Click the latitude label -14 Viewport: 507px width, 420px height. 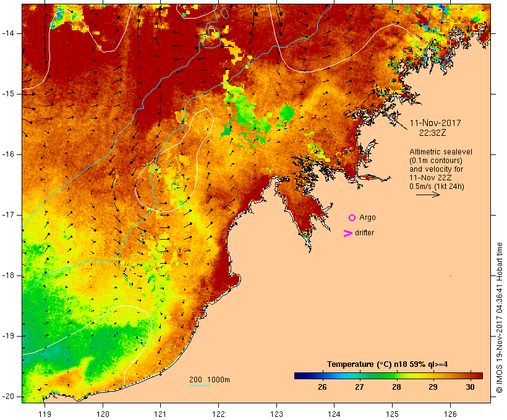click(8, 33)
